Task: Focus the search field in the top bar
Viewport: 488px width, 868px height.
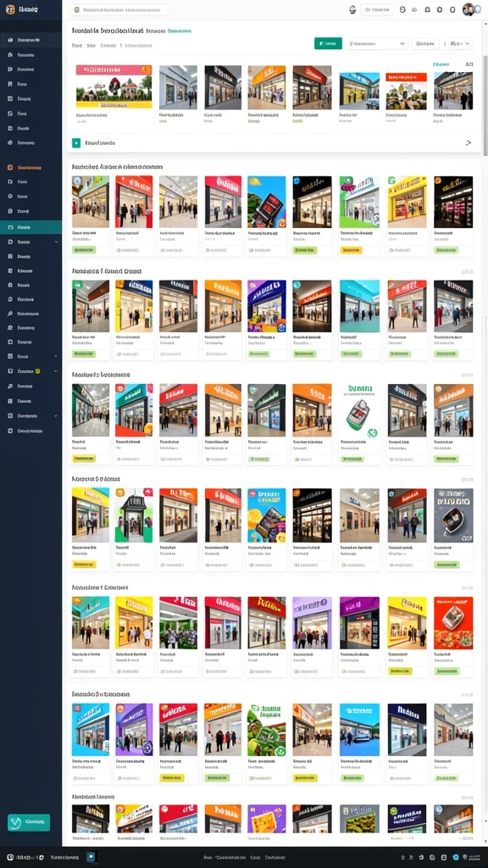Action: click(x=119, y=10)
